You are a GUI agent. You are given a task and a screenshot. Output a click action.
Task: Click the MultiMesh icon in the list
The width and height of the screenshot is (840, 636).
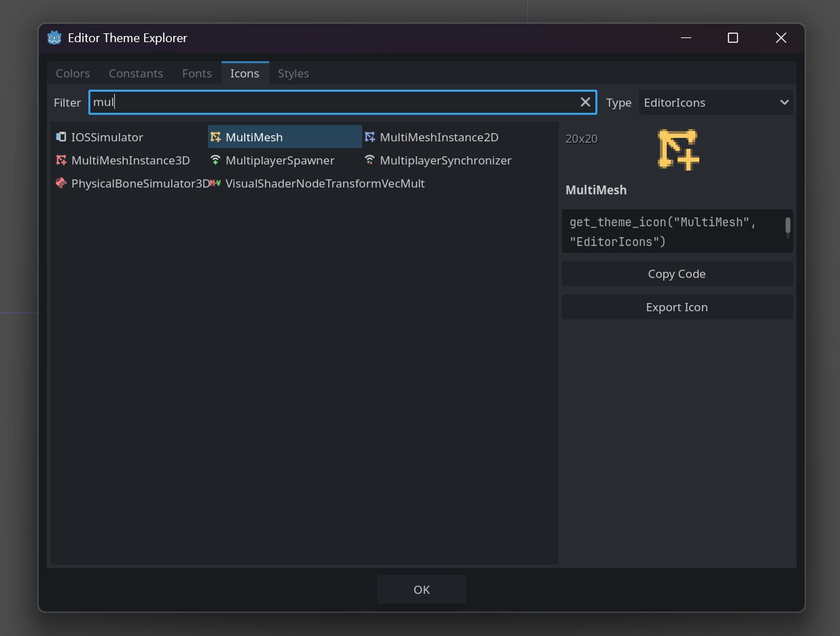(215, 137)
